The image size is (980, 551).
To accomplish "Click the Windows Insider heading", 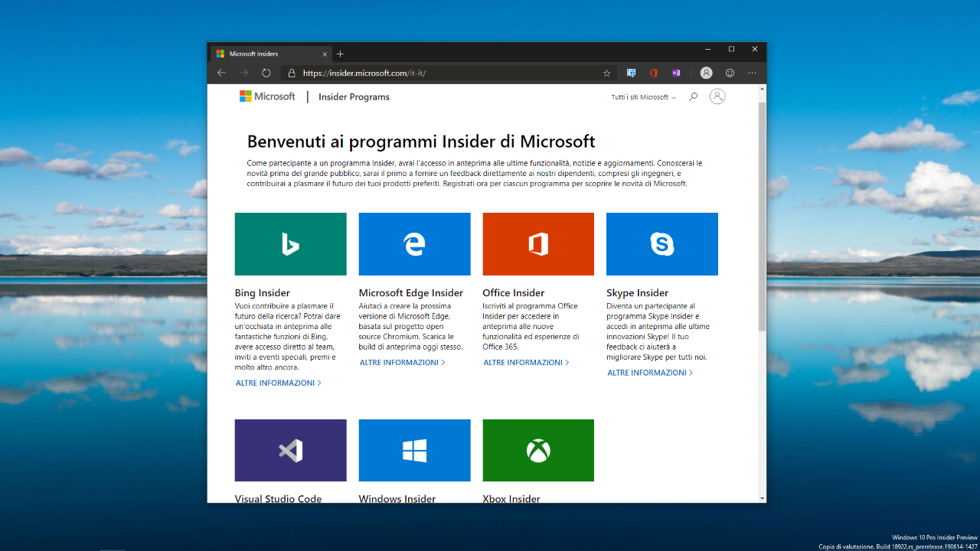I will [x=397, y=498].
